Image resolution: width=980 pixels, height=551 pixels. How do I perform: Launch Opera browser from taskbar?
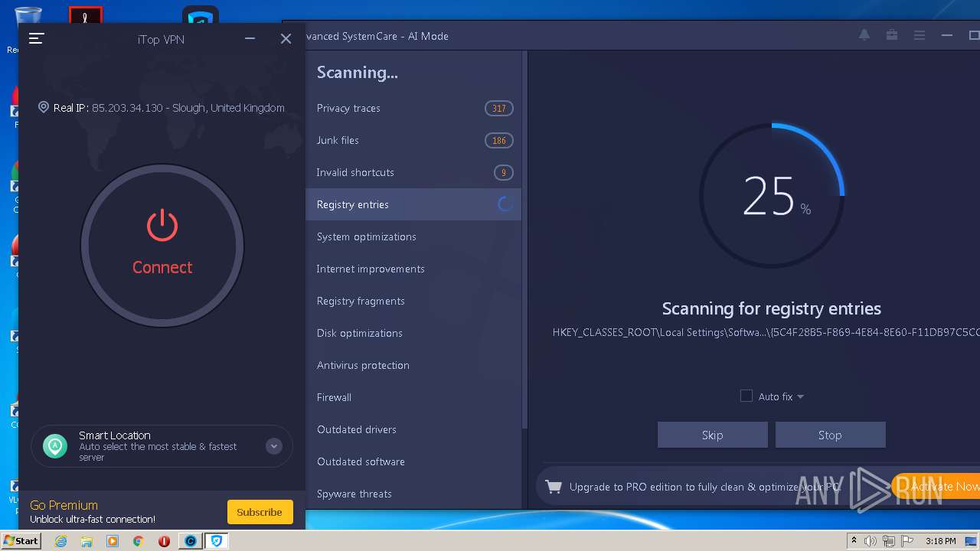[x=164, y=541]
